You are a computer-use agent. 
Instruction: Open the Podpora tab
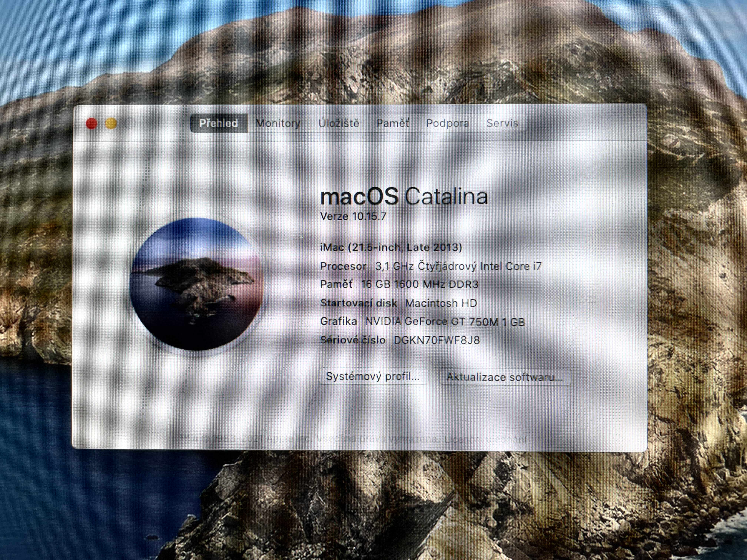(447, 123)
